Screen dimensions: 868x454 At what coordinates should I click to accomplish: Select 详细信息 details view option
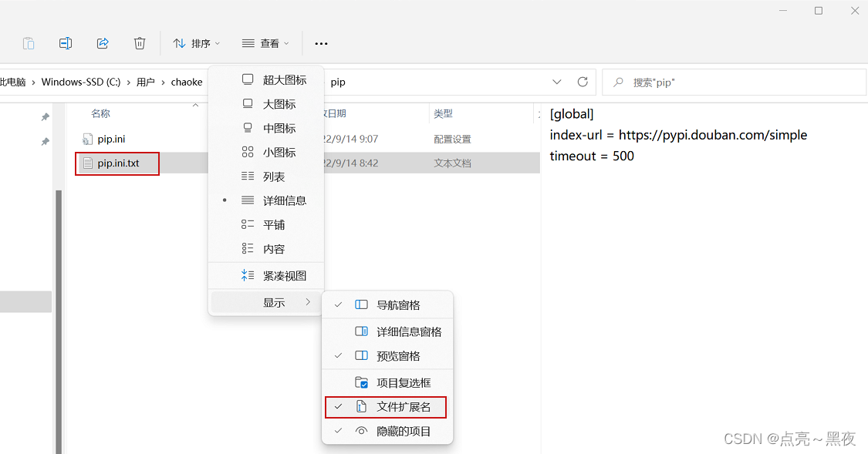(x=266, y=200)
